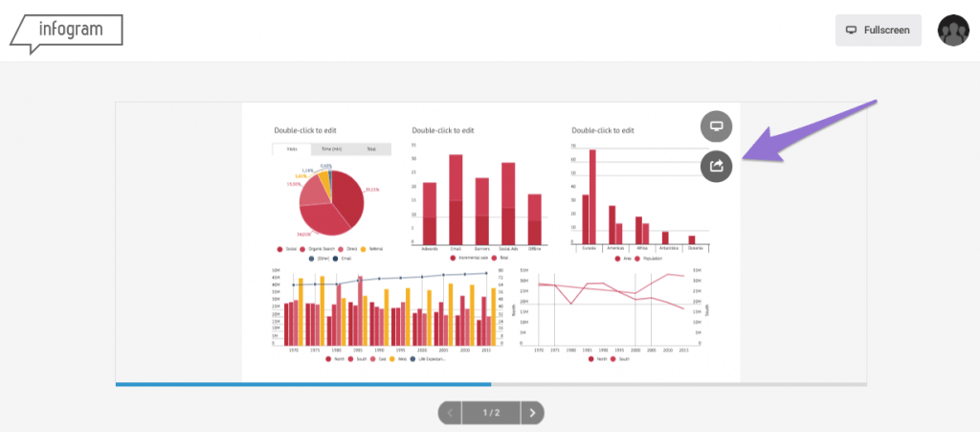
Task: Click the presentation mode monitor icon
Action: [716, 126]
